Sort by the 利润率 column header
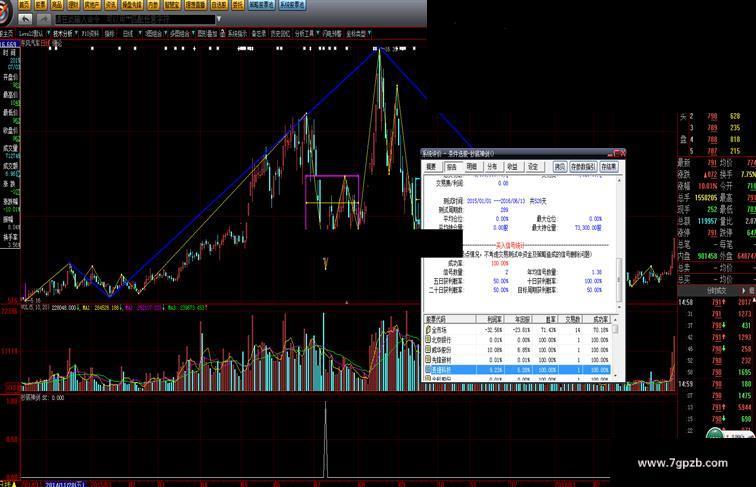Screen dimensions: 756x487 (490, 319)
